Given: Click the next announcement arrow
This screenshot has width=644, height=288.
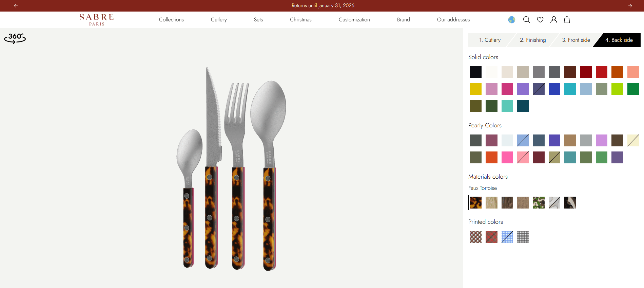Looking at the screenshot, I should 630,6.
